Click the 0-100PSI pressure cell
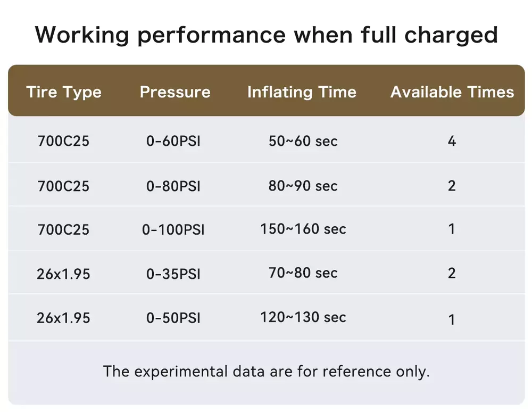 pos(173,230)
